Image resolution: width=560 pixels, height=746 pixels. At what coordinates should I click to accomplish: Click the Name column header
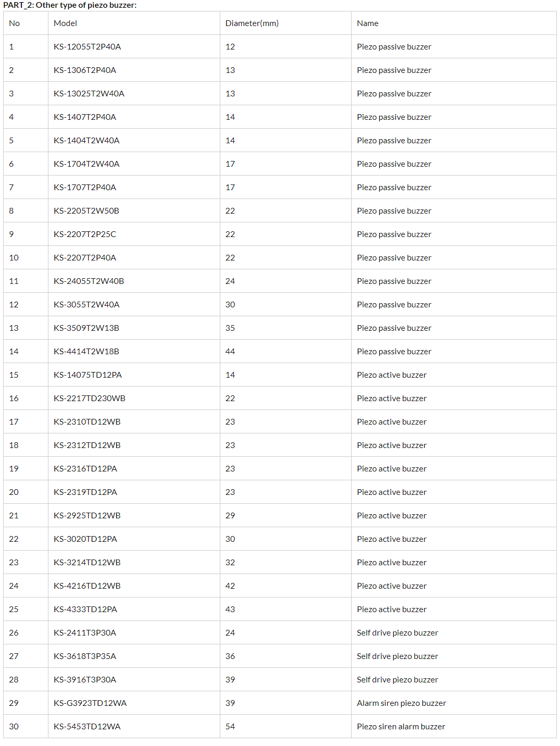[x=367, y=23]
